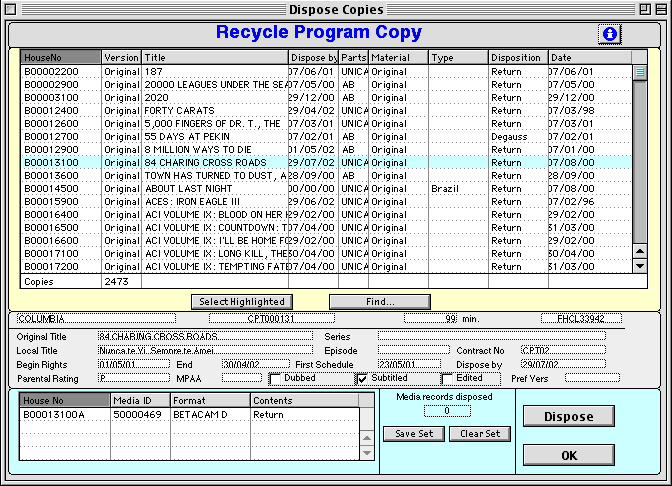672x486 pixels.
Task: Click the Local Title field
Action: 205,351
